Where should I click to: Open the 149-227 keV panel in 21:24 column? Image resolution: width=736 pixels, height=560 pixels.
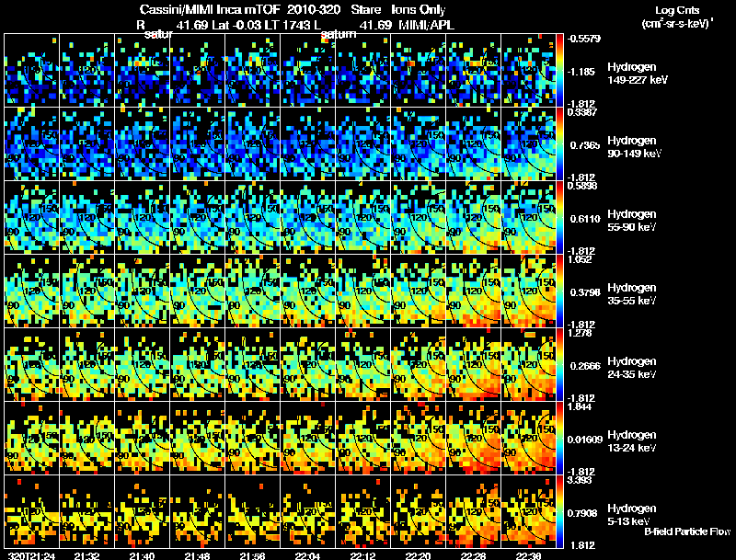pyautogui.click(x=32, y=71)
